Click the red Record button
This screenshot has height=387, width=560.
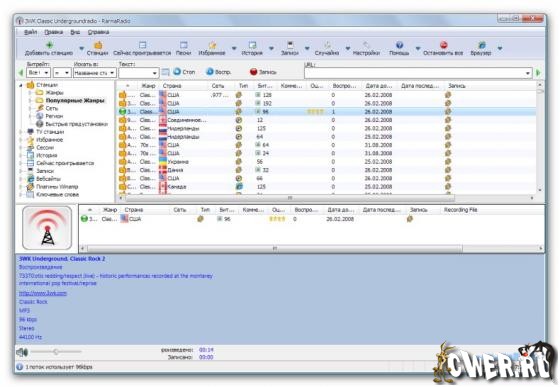coord(263,72)
